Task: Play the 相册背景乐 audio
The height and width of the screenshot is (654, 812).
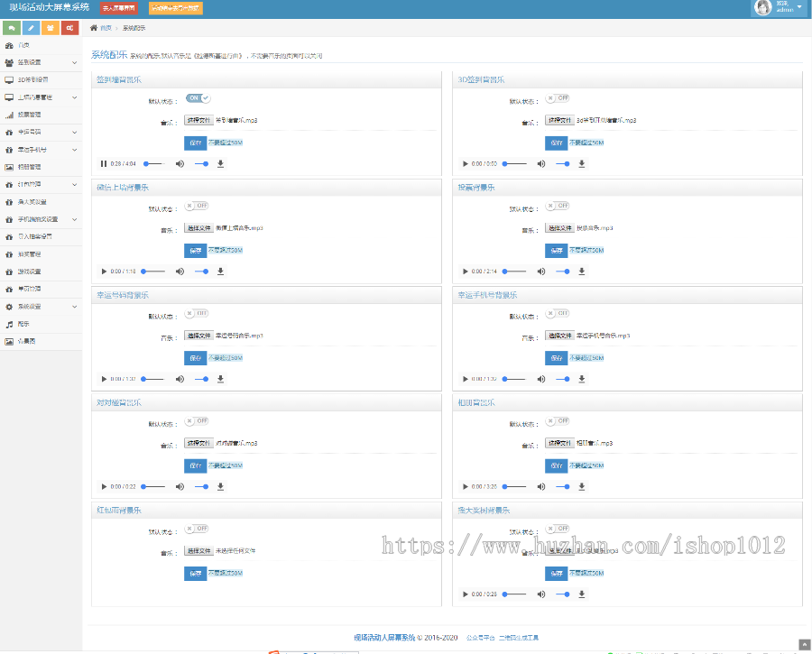Action: pos(465,487)
